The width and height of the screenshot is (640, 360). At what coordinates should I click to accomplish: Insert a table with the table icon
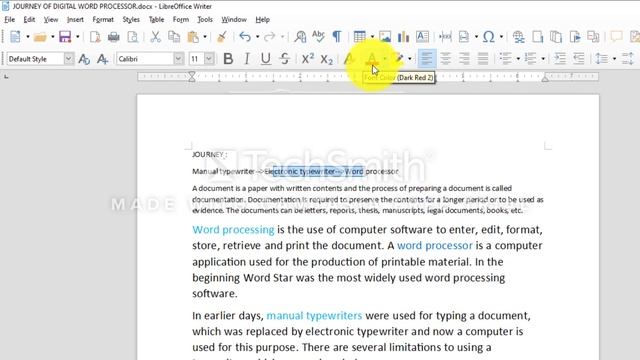click(x=360, y=37)
